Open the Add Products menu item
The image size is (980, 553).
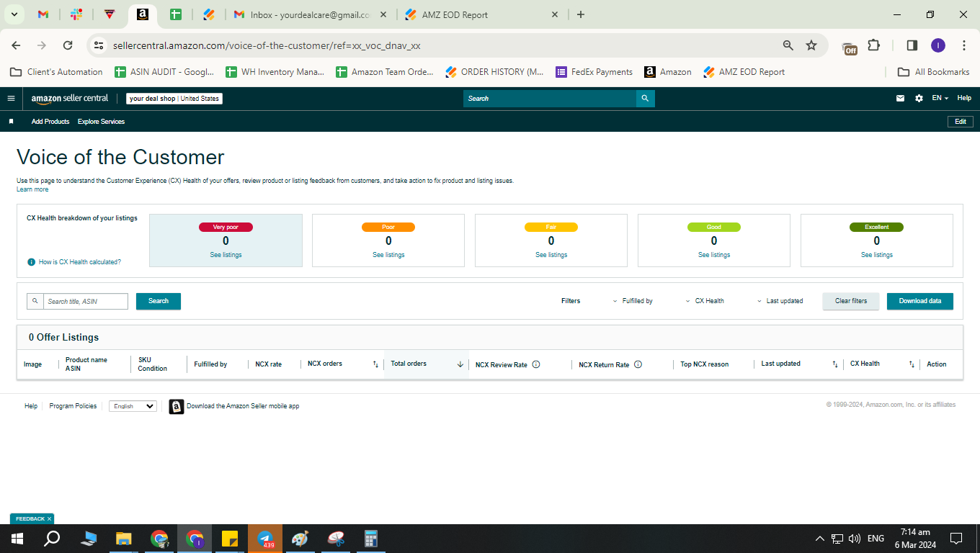[50, 122]
